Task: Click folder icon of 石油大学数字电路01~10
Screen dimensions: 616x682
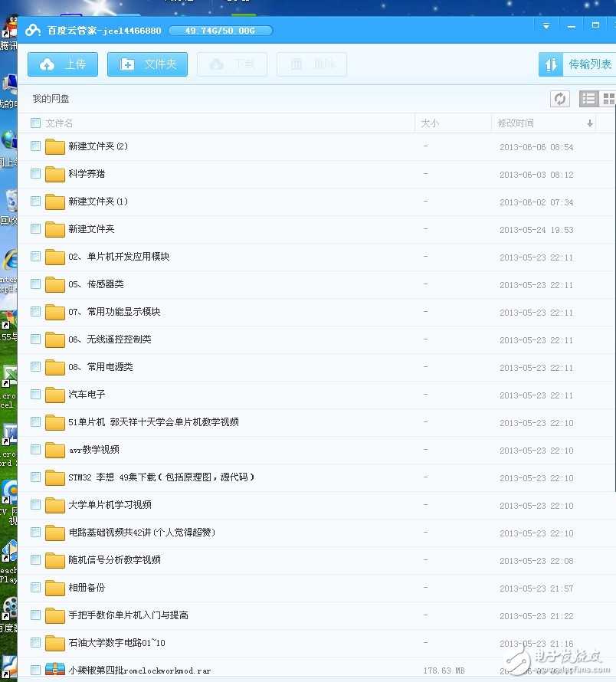Action: pyautogui.click(x=55, y=643)
